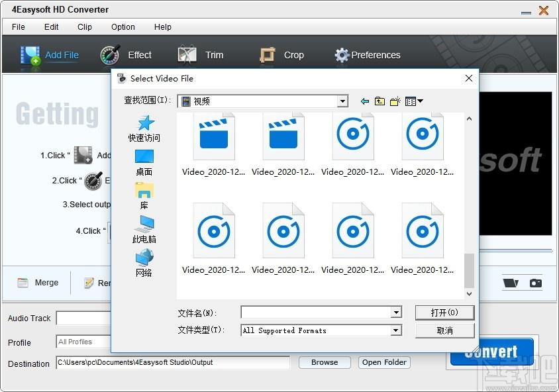
Task: Select third file in the bottom row
Action: 352,239
